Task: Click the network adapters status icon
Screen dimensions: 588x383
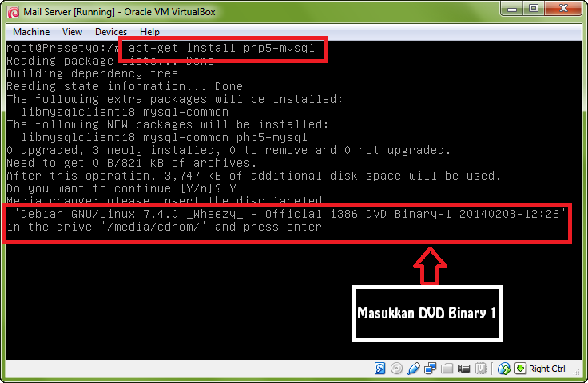Action: click(430, 369)
